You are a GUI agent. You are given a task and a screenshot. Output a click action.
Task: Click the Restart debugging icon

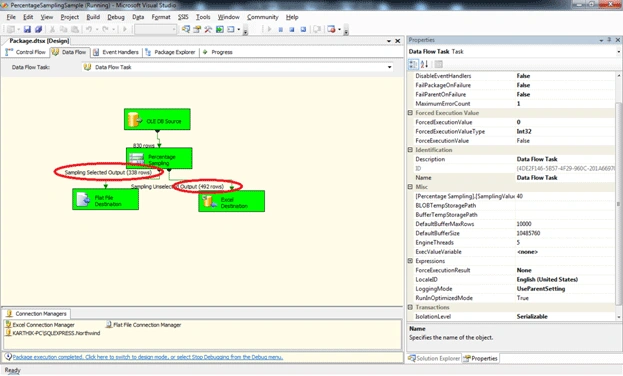coord(303,29)
